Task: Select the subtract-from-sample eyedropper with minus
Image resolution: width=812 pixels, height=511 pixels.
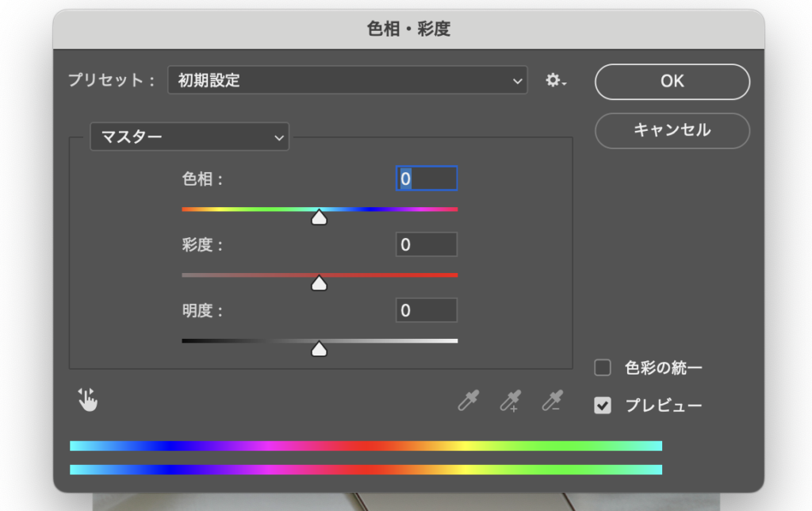Action: (552, 401)
